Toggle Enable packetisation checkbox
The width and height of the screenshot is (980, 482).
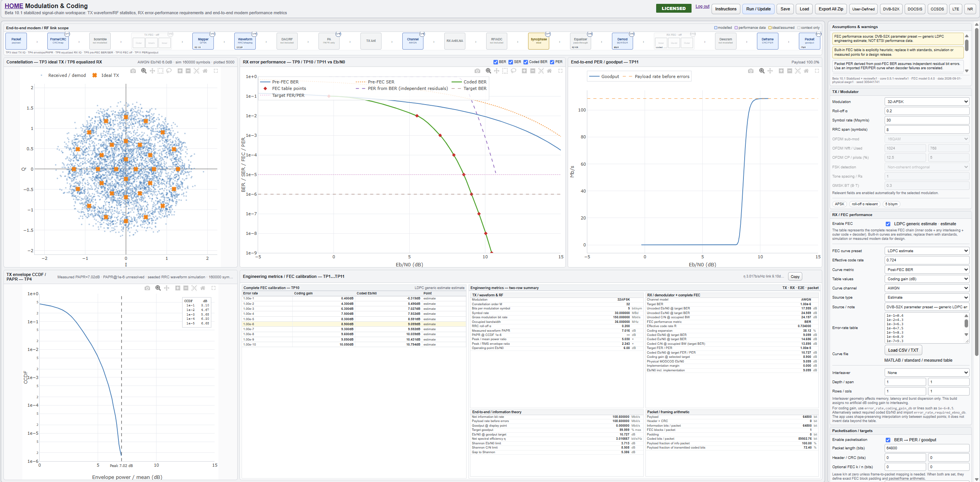click(888, 440)
